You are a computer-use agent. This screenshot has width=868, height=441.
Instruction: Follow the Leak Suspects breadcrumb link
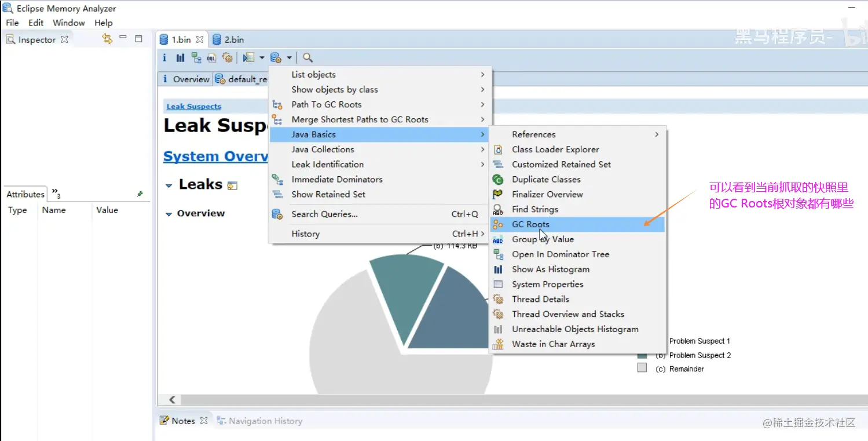(x=194, y=107)
